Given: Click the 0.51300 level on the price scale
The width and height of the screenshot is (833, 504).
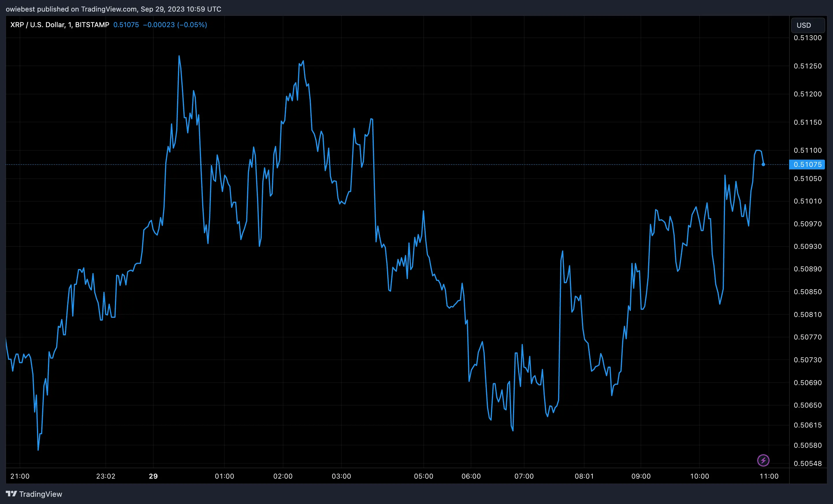Looking at the screenshot, I should 808,38.
